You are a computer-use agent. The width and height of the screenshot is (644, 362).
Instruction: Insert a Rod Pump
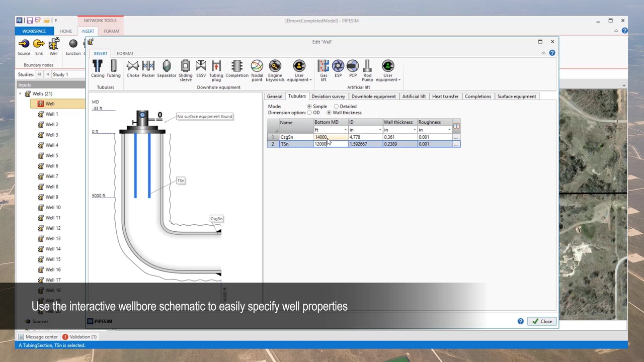367,71
